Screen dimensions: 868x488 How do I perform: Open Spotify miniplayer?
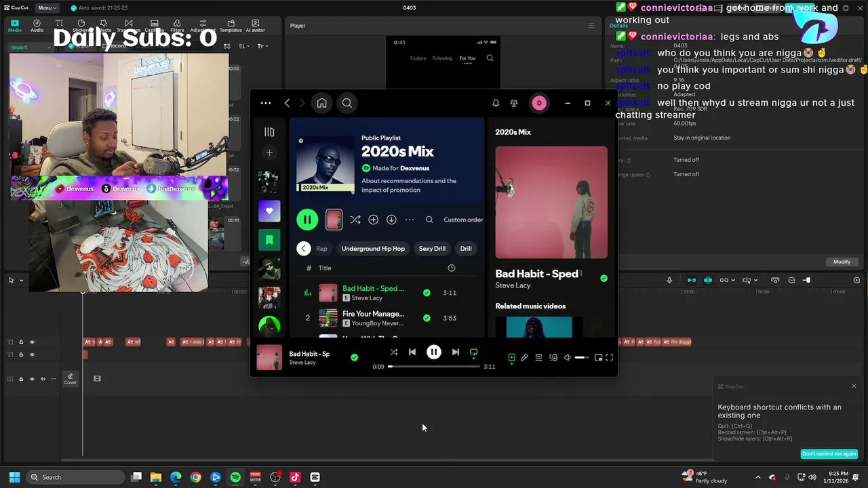(598, 358)
